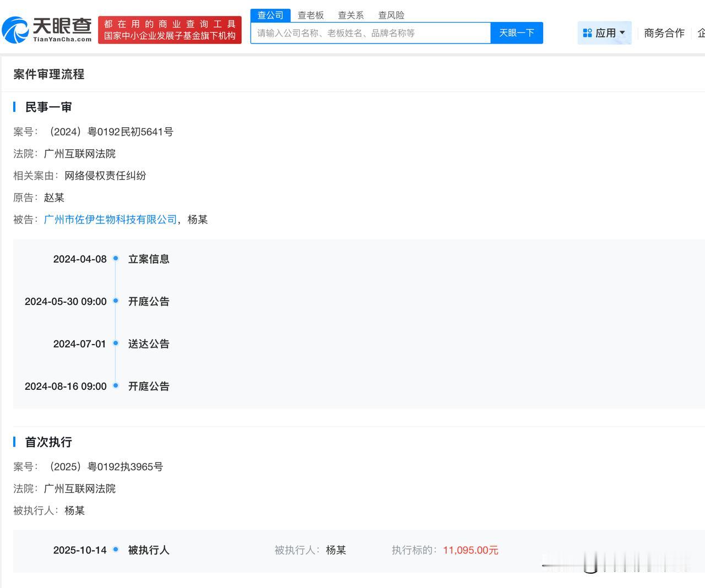The height and width of the screenshot is (588, 705).
Task: Switch to the 查风险 tab
Action: (x=392, y=15)
